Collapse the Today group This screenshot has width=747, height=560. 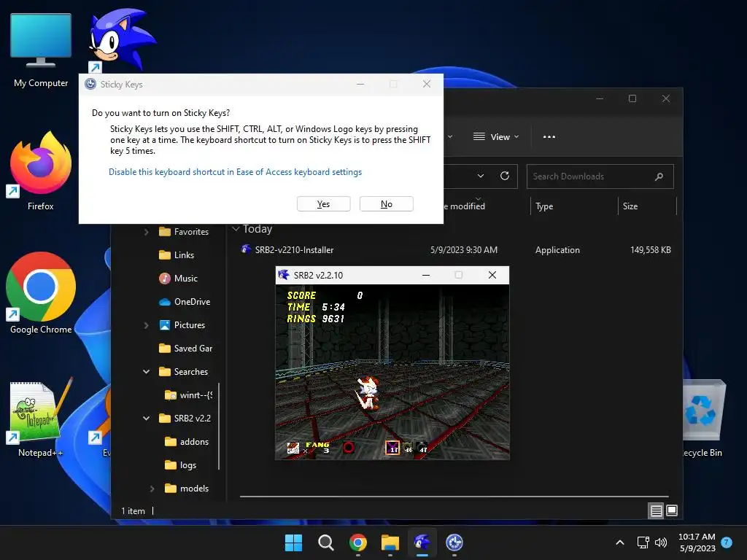coord(236,229)
